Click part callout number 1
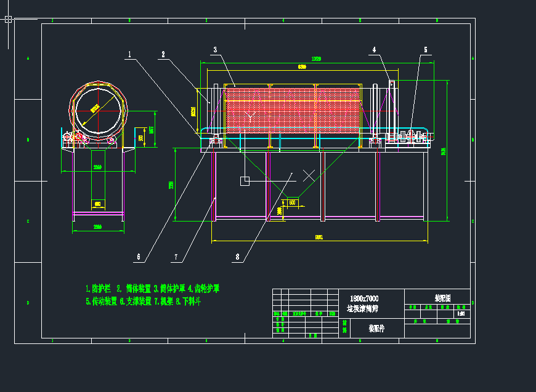 130,54
